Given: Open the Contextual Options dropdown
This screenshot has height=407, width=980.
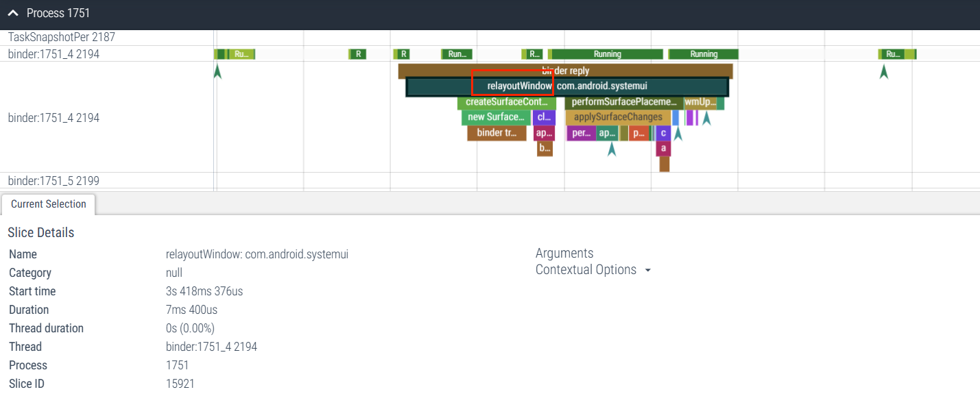Looking at the screenshot, I should coord(593,270).
